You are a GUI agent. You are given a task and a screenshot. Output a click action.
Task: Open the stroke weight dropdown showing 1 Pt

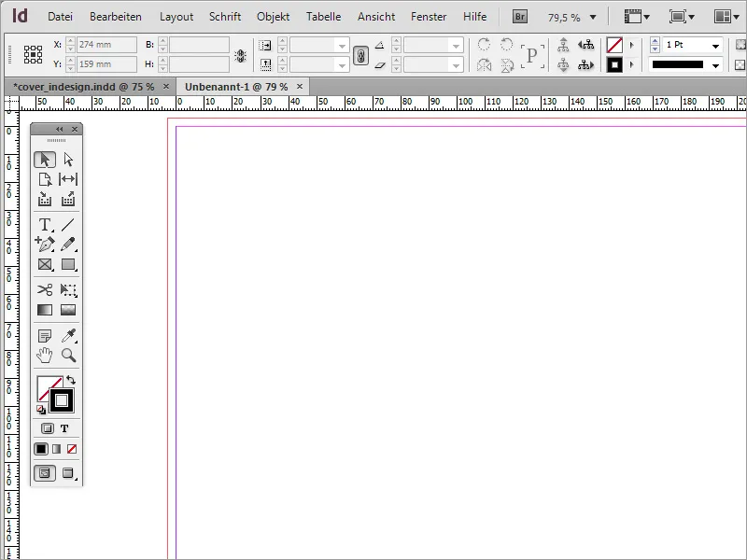coord(715,44)
